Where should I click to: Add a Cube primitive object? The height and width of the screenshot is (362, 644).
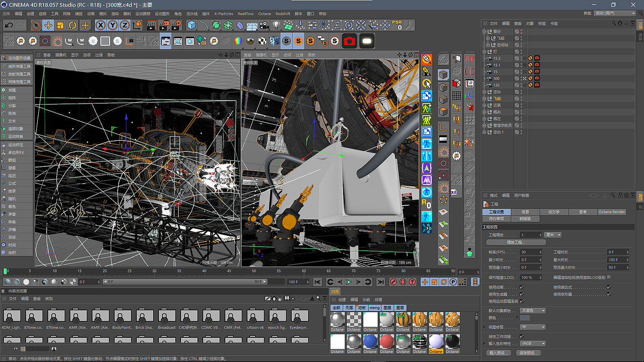coord(192,25)
